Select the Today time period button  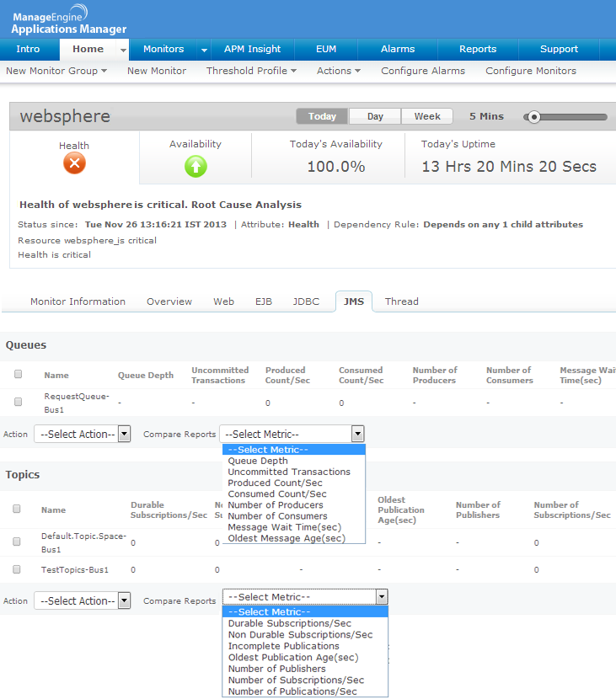(x=322, y=116)
